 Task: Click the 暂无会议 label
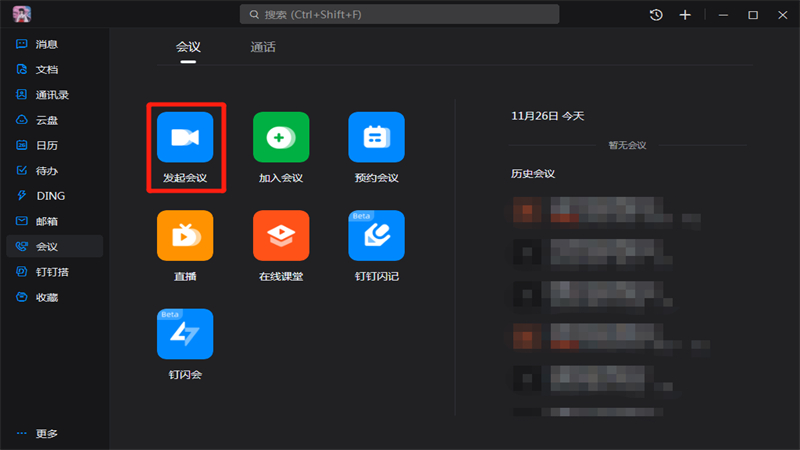tap(627, 145)
